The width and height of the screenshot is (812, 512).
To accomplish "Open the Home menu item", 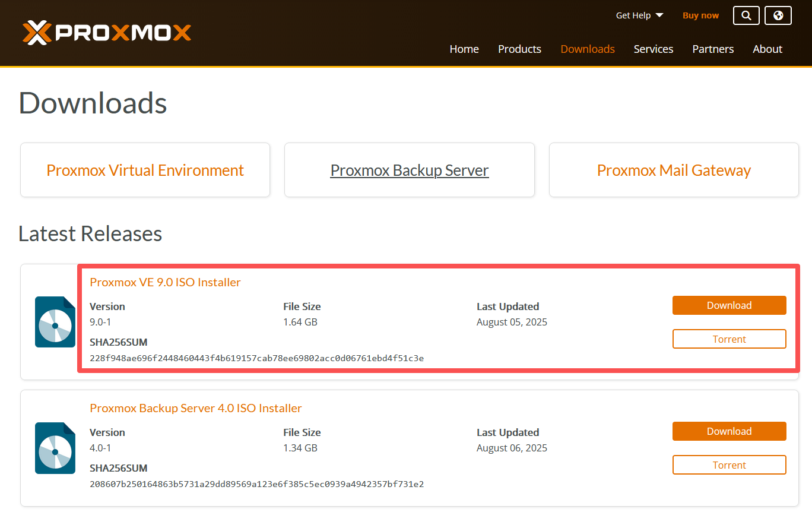I will point(464,49).
